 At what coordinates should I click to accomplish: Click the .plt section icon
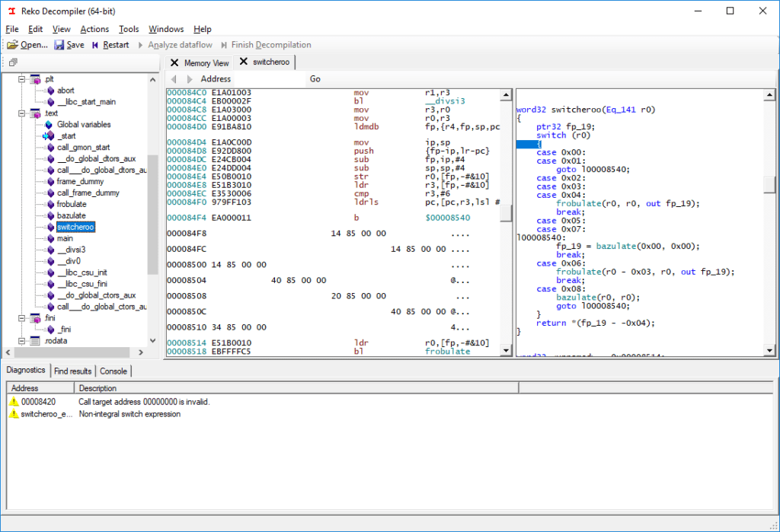(x=34, y=78)
